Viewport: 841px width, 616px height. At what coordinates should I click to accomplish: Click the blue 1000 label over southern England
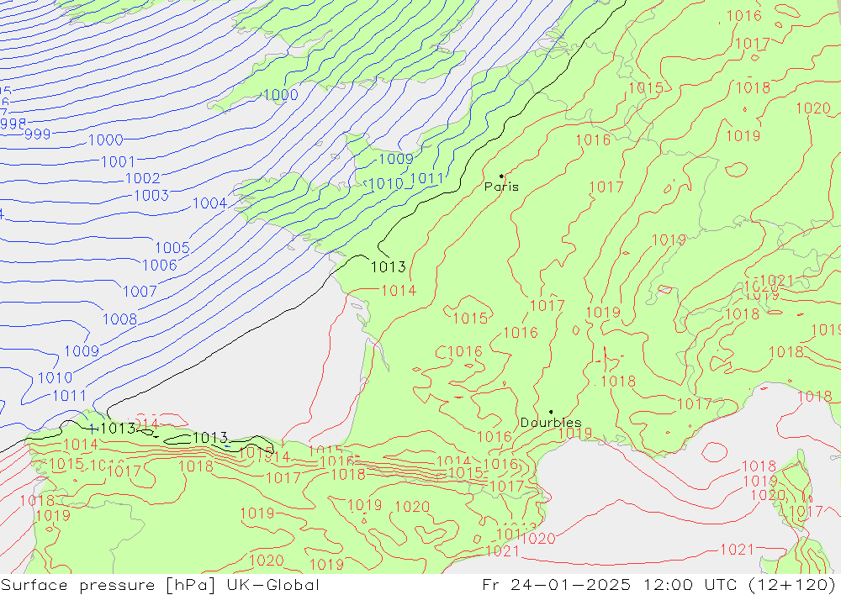point(281,95)
